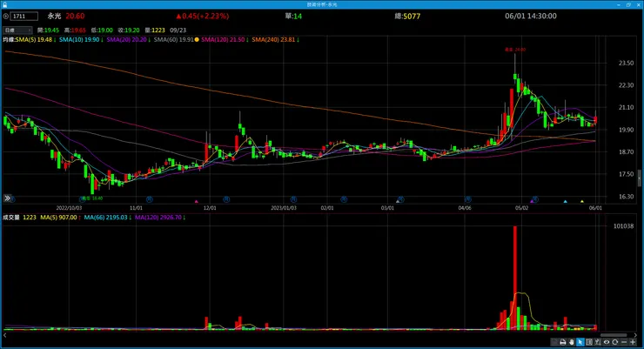Click the cyan triangle marker on timeline

coord(565,202)
